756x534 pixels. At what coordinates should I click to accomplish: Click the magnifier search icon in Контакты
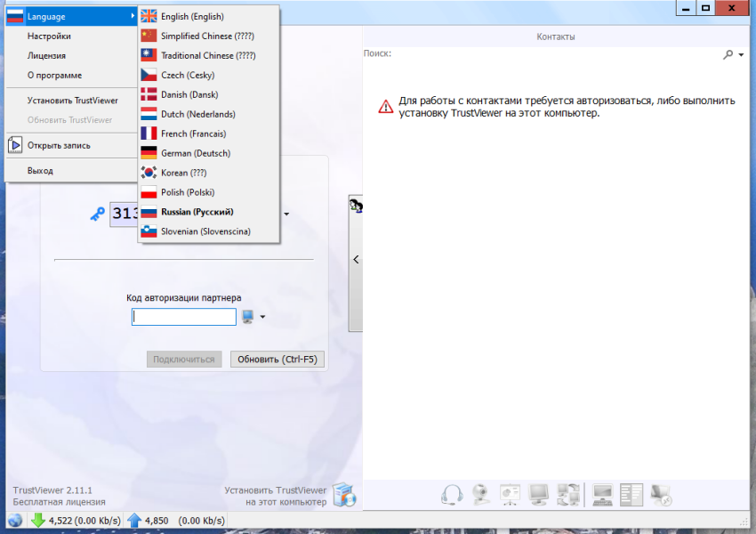[x=728, y=54]
